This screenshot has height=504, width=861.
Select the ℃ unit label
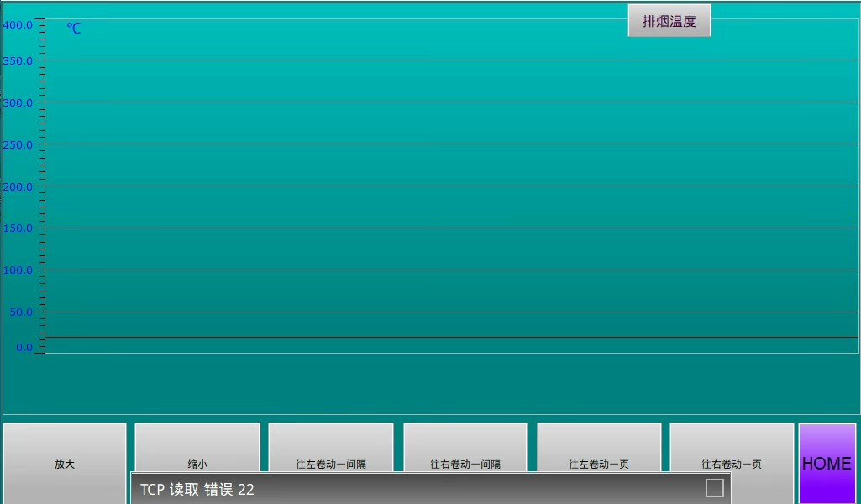click(x=74, y=29)
